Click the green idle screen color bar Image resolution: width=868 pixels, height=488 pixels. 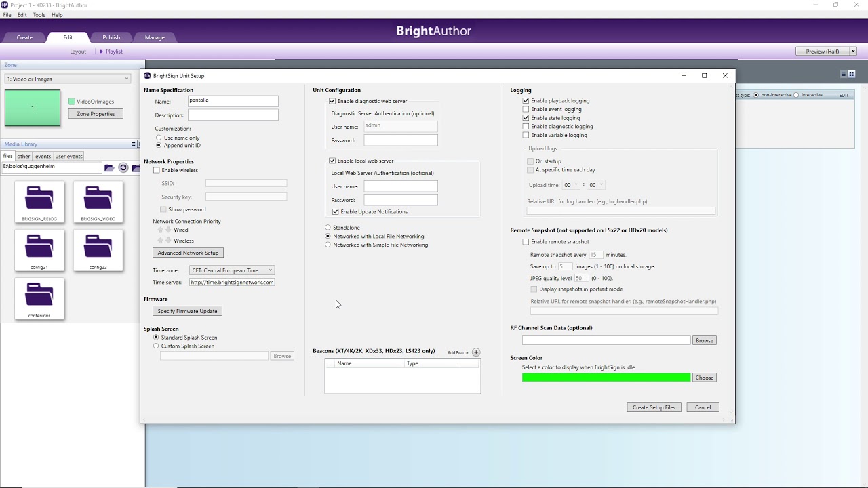coord(606,378)
